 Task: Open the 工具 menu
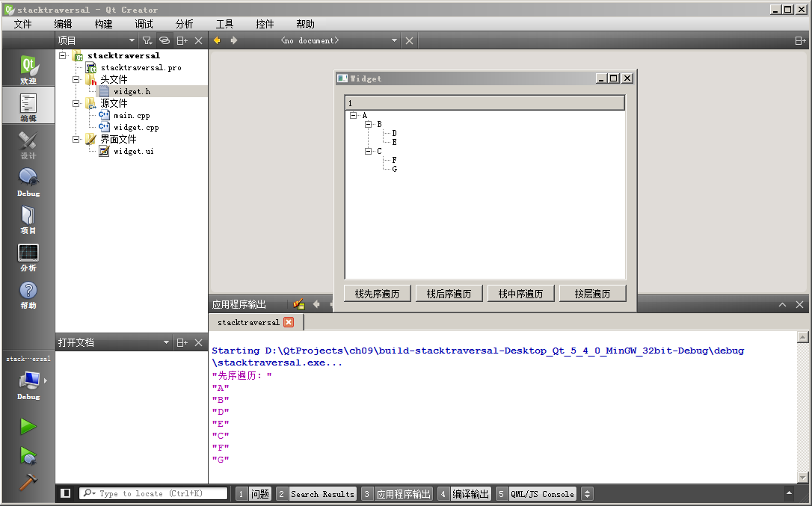224,23
